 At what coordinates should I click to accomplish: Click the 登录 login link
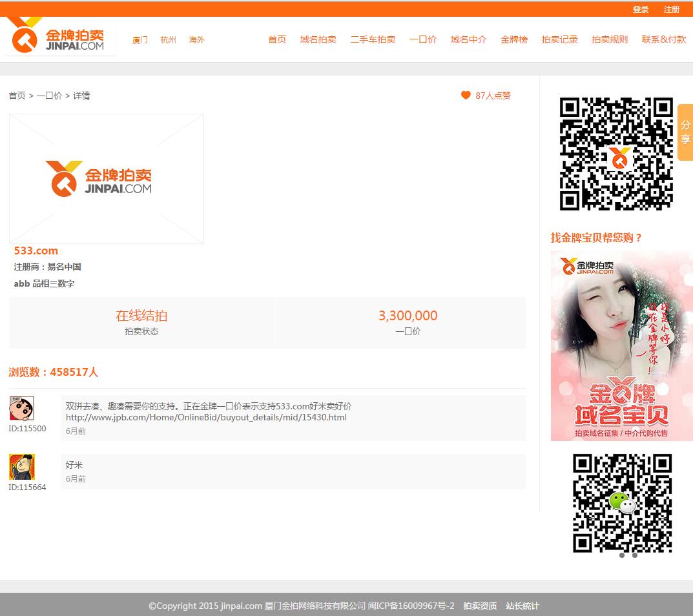tap(641, 9)
